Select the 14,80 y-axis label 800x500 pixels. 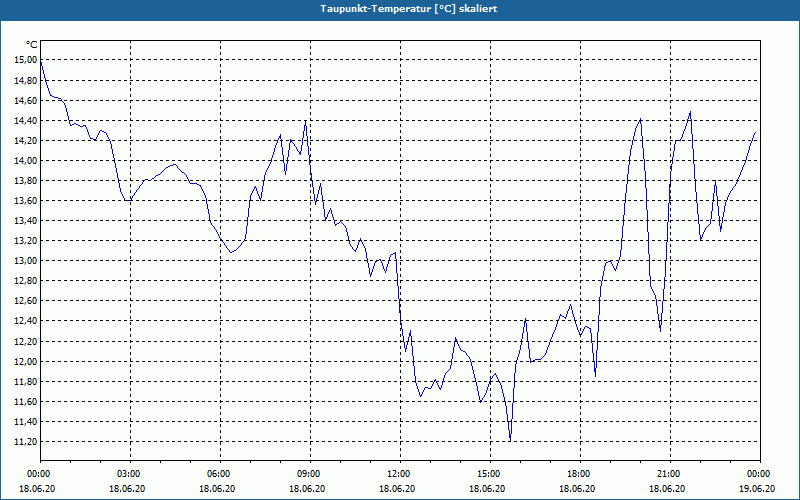coord(27,81)
